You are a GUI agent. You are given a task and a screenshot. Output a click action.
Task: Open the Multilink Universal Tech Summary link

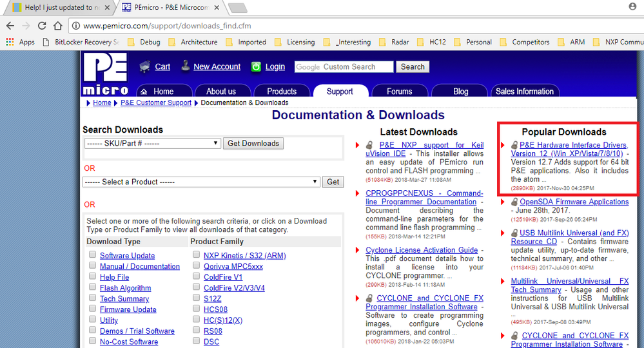click(x=570, y=285)
